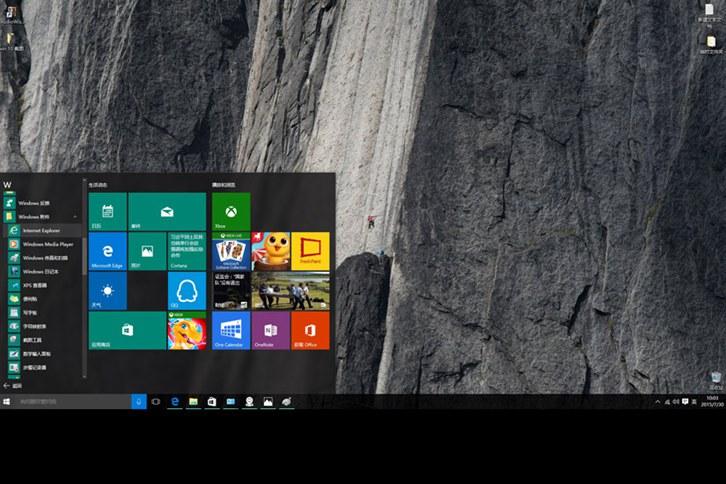
Task: Collapse the Windows Accessories folder chevron
Action: [75, 217]
